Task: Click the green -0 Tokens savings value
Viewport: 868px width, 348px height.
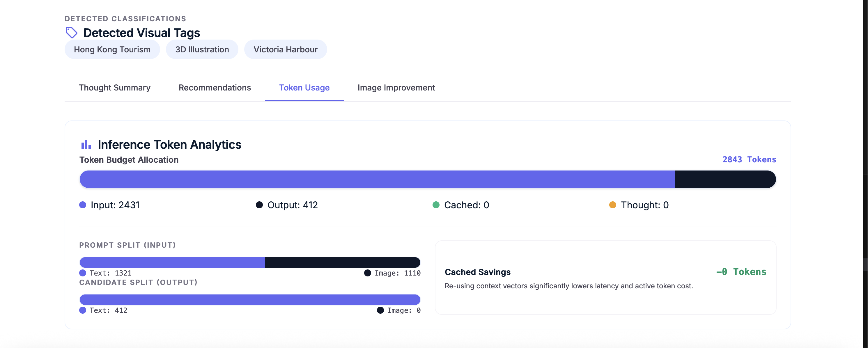Action: 741,272
